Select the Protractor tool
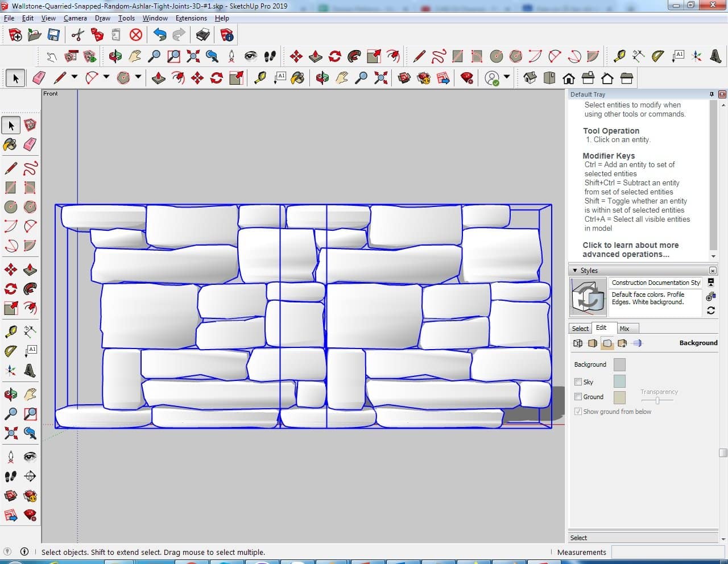 point(658,56)
